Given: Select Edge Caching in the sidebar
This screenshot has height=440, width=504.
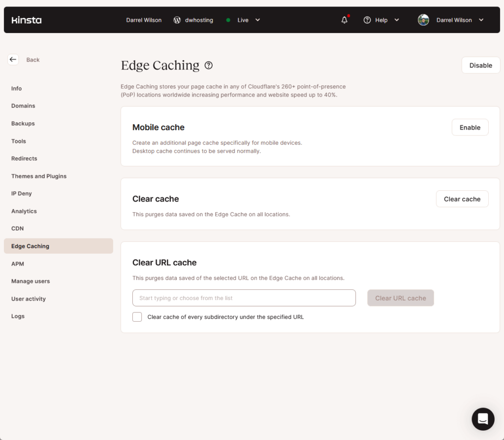Looking at the screenshot, I should (x=59, y=246).
